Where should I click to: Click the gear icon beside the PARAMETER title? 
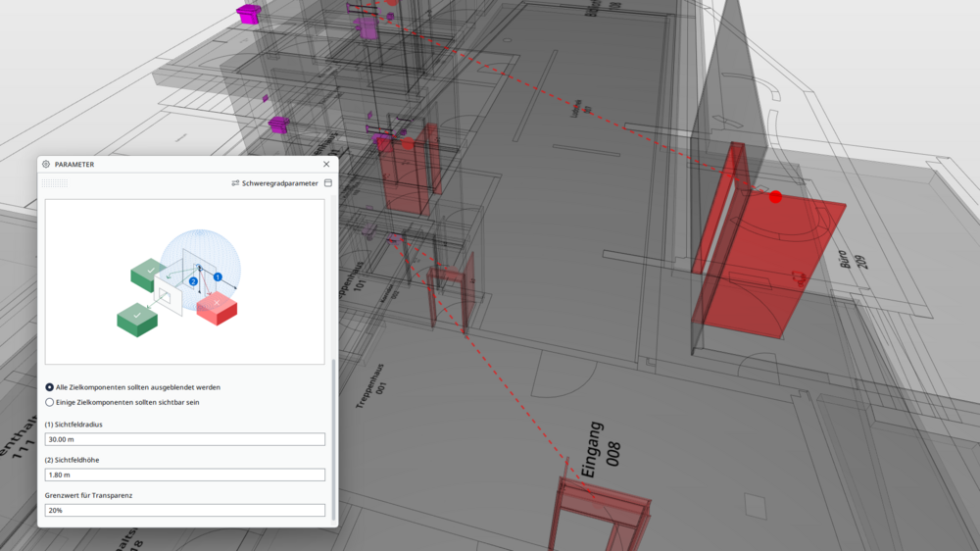(x=46, y=165)
